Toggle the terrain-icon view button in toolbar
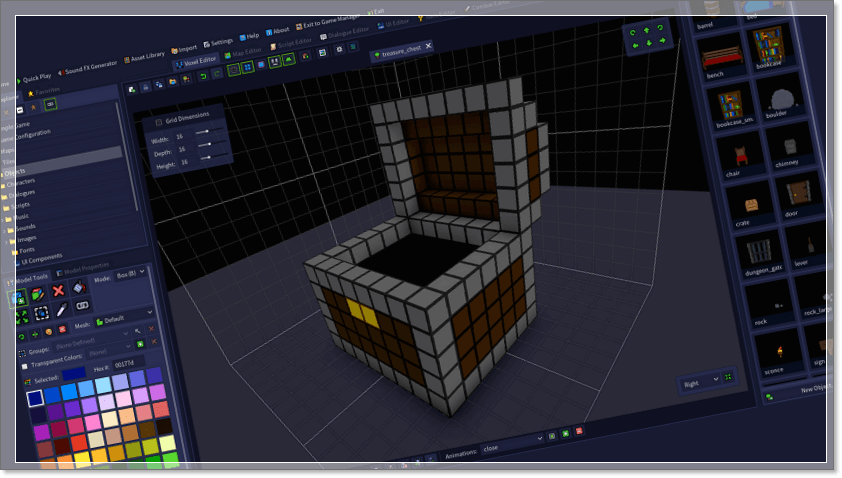842x478 pixels. click(289, 59)
